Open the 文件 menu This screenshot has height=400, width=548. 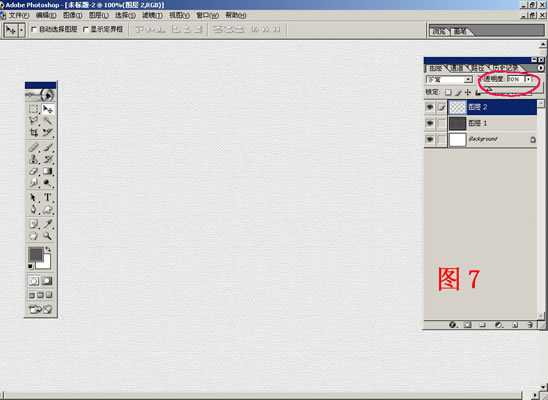[18, 15]
